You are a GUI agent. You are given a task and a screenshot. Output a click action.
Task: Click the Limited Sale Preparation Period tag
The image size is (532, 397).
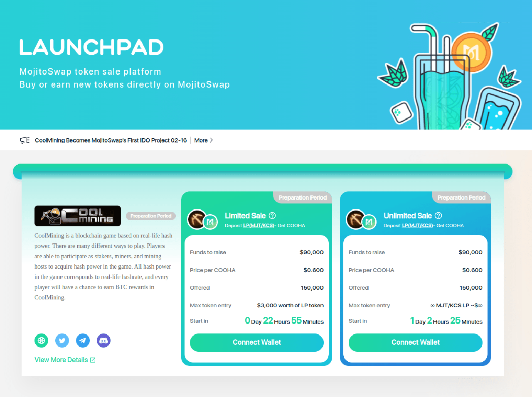303,198
